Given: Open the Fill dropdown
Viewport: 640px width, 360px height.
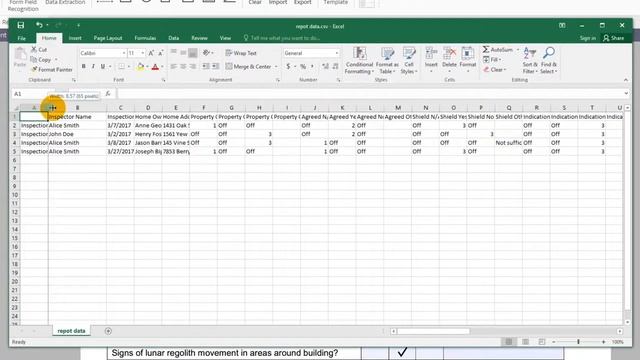Looking at the screenshot, I should pyautogui.click(x=493, y=60).
